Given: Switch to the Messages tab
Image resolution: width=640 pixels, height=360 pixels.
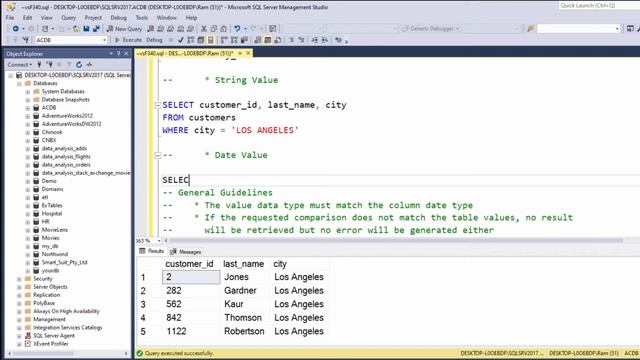Looking at the screenshot, I should point(186,251).
